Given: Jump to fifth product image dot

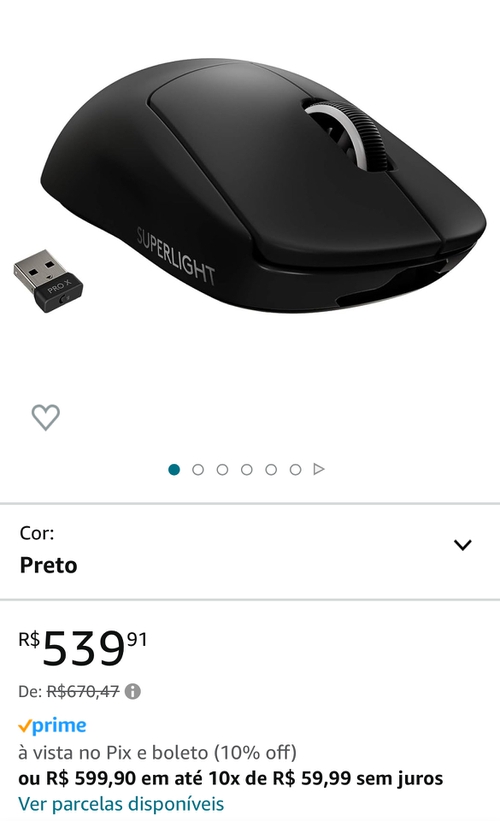Looking at the screenshot, I should point(271,470).
